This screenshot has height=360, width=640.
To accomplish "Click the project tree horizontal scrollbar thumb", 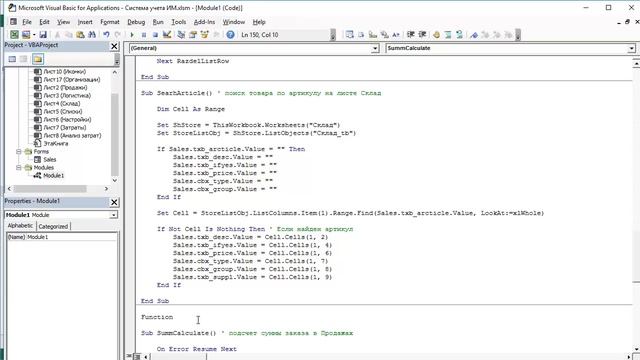I will click(50, 189).
